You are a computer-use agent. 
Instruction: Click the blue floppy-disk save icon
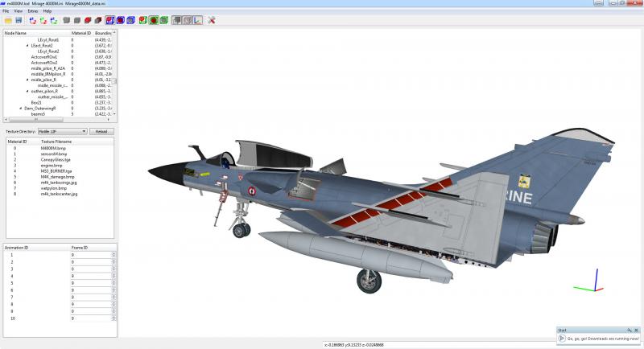tap(19, 20)
